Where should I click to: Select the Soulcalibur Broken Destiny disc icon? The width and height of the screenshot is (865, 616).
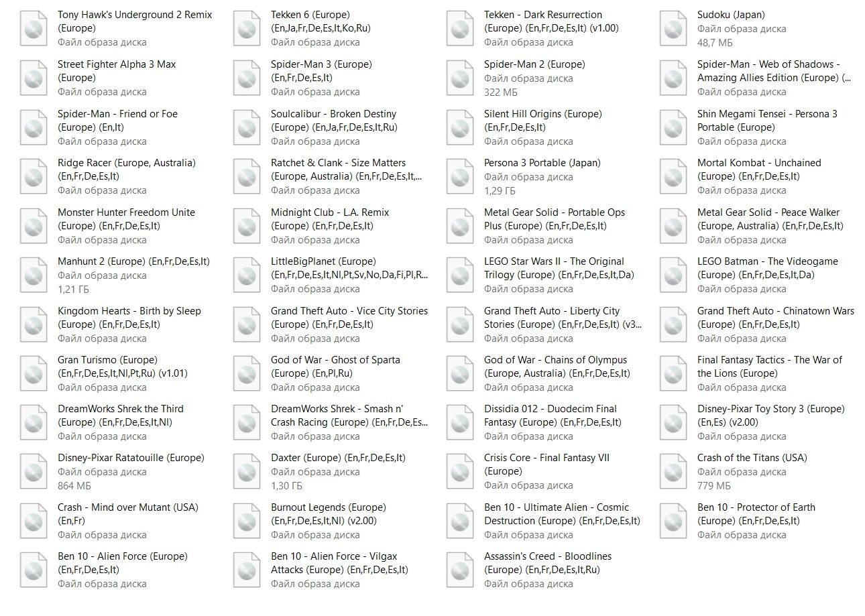click(x=247, y=127)
